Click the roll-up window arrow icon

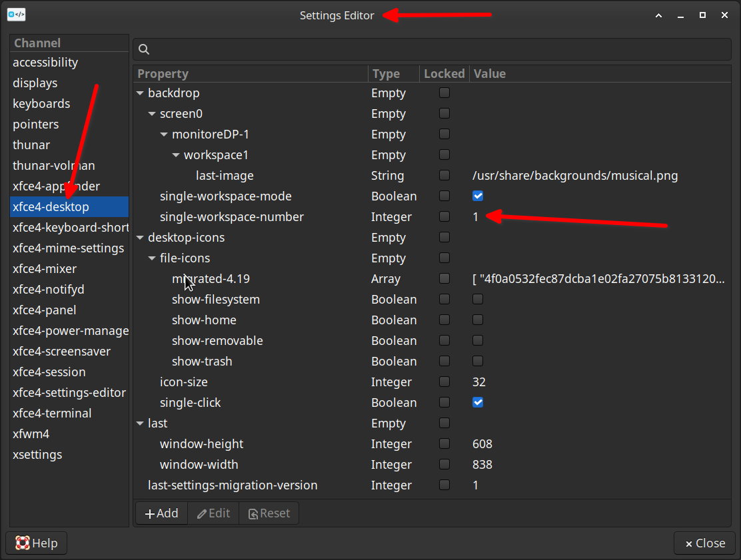658,15
